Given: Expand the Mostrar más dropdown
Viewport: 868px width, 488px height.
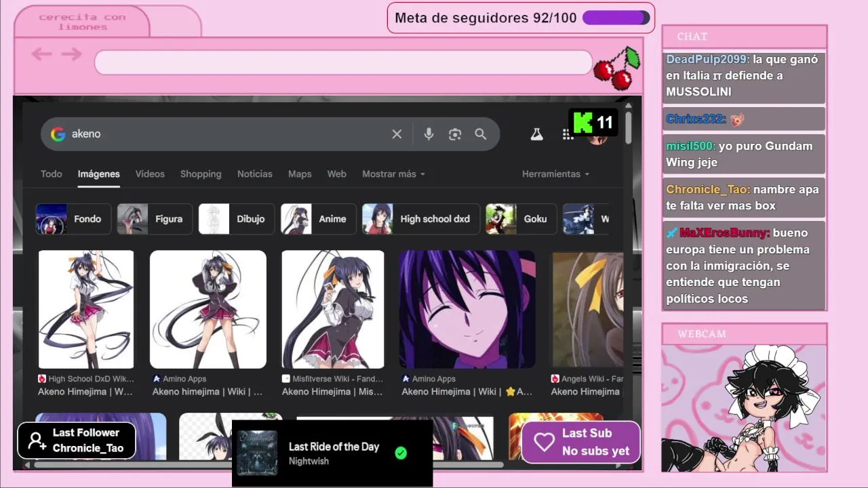Looking at the screenshot, I should pos(393,174).
